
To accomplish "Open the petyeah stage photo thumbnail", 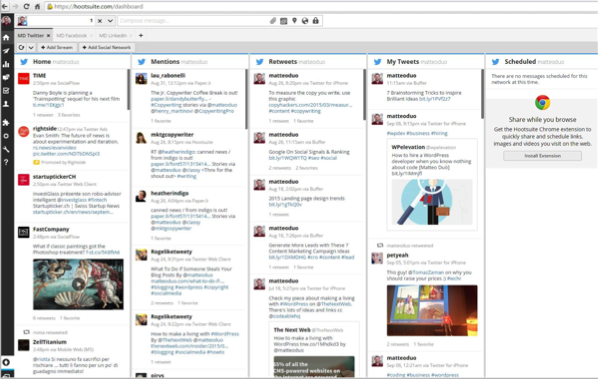I will click(432, 310).
